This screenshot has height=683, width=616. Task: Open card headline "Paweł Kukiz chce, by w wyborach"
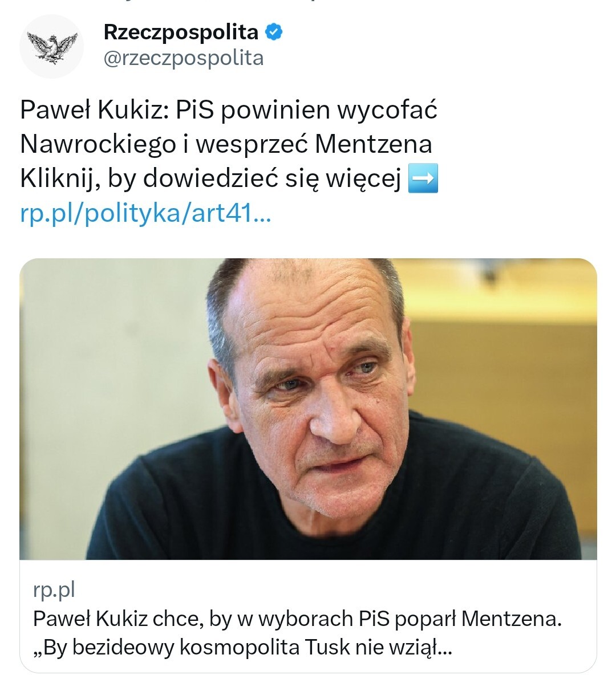click(x=297, y=619)
